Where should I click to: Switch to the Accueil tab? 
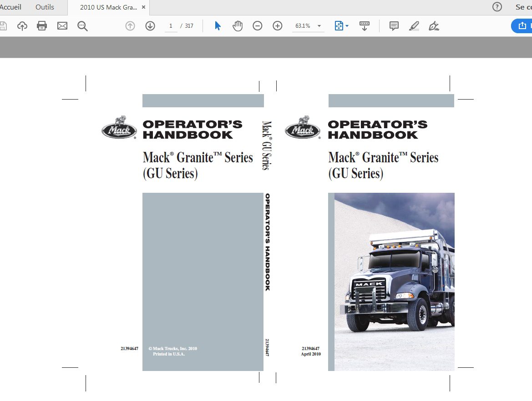(x=10, y=7)
